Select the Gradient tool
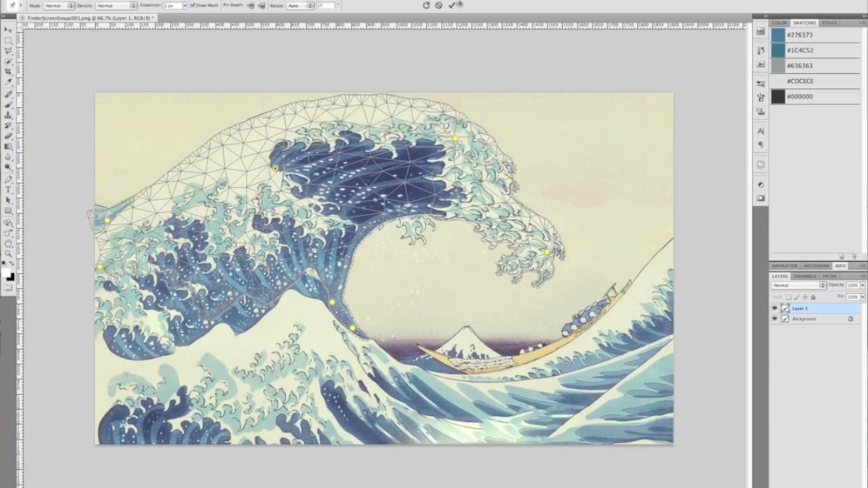 [x=8, y=146]
